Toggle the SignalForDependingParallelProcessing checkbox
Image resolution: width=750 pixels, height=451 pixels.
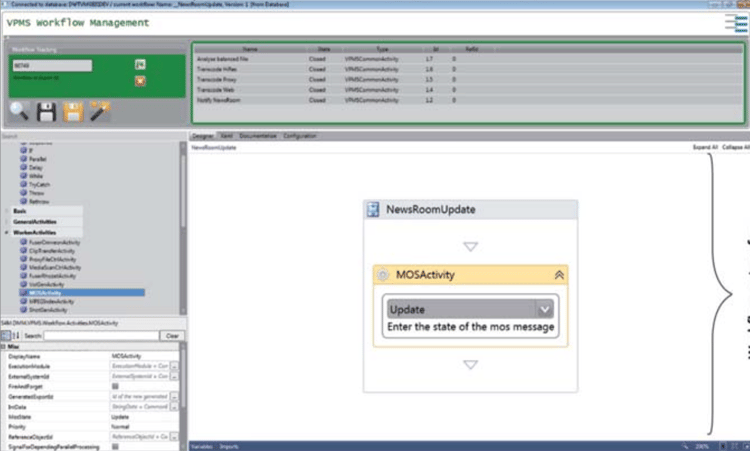coord(115,446)
